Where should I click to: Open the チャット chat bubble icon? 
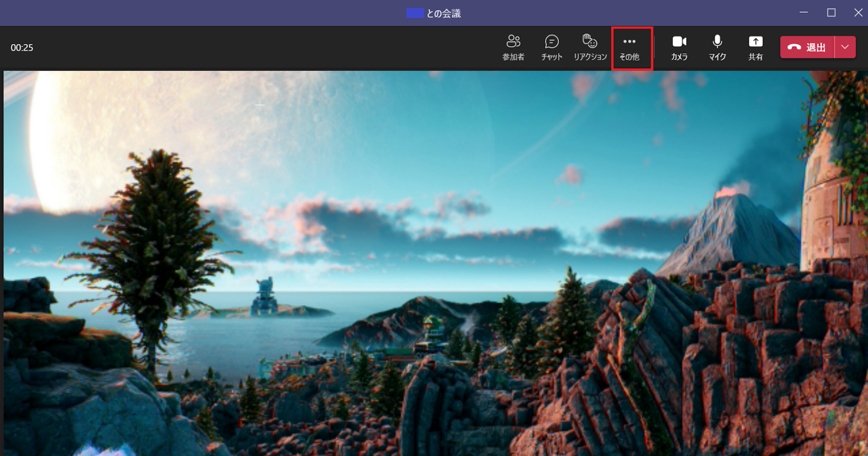coord(551,41)
